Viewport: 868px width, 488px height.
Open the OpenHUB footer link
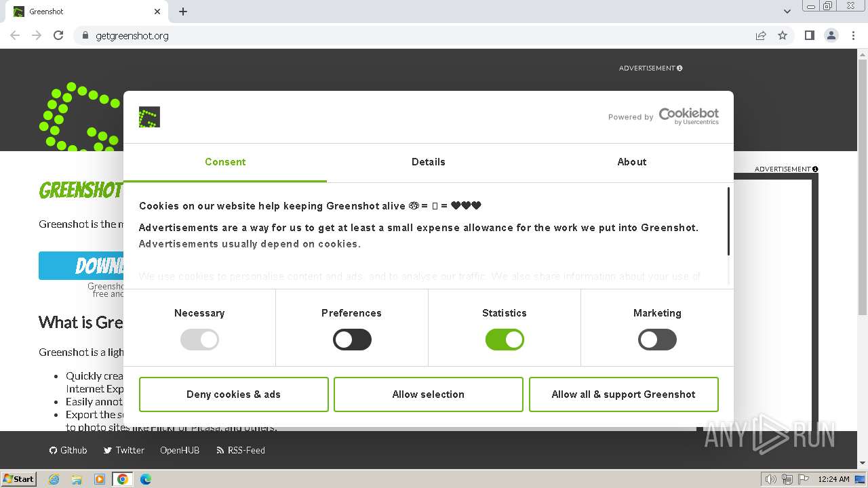tap(180, 450)
